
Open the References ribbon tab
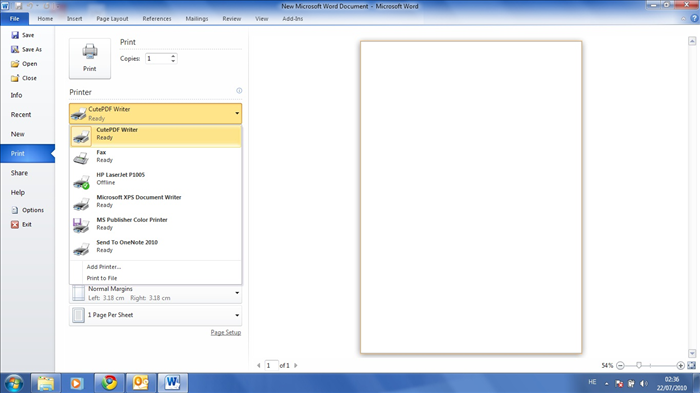click(157, 19)
